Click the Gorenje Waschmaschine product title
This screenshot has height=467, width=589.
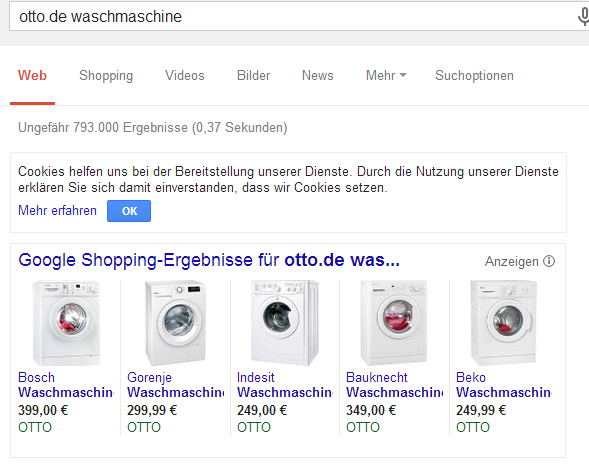click(175, 385)
